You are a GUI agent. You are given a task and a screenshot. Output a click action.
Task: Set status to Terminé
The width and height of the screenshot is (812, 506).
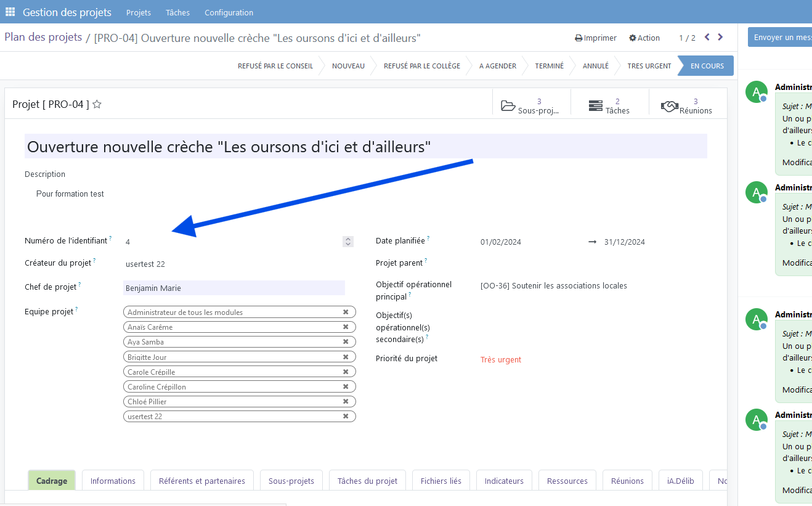coord(549,66)
